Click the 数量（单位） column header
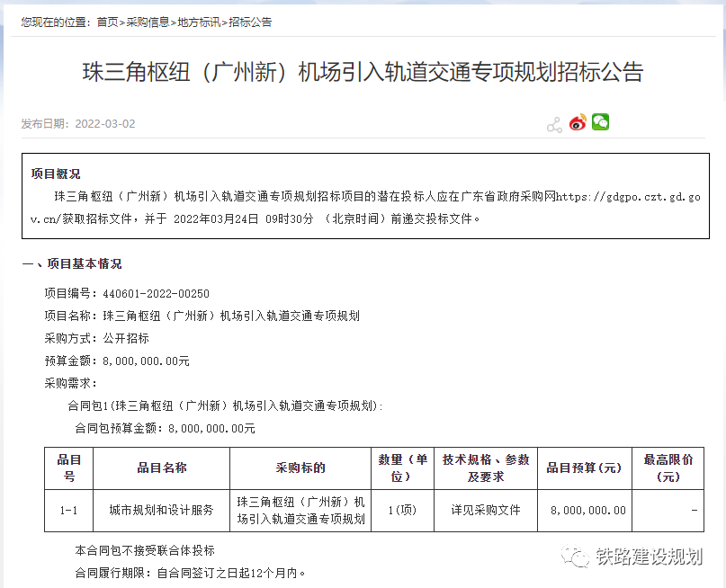The width and height of the screenshot is (726, 588). point(402,468)
